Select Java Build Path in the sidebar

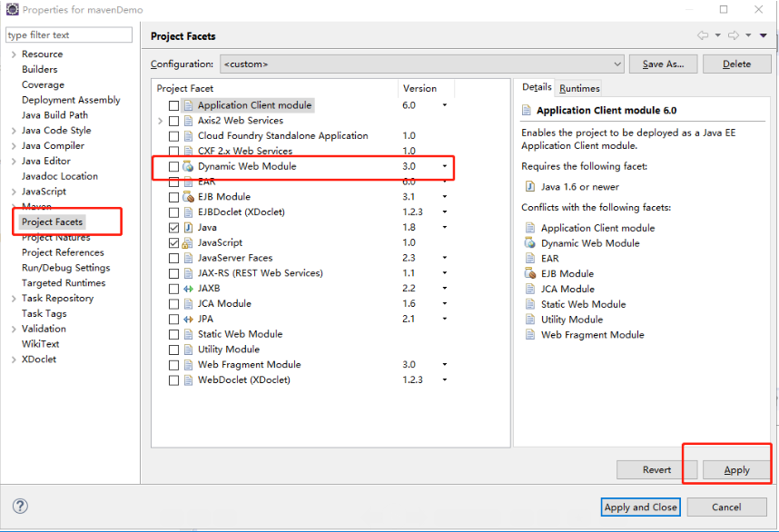[x=54, y=115]
